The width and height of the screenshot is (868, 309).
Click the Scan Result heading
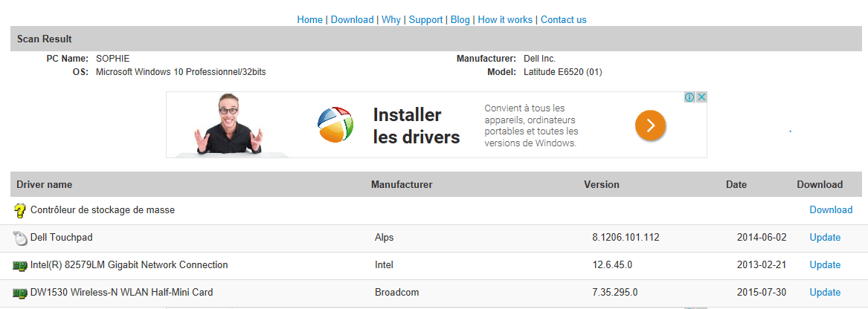click(x=45, y=39)
